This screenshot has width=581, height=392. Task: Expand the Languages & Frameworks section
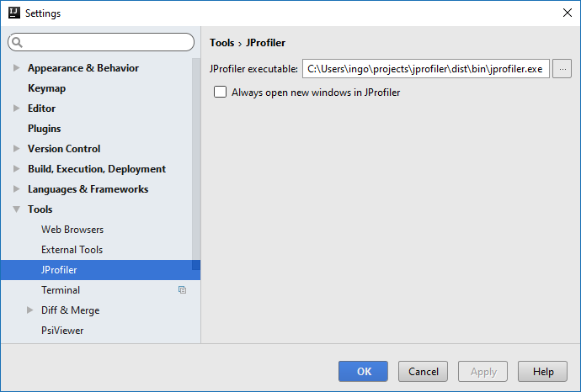point(16,188)
